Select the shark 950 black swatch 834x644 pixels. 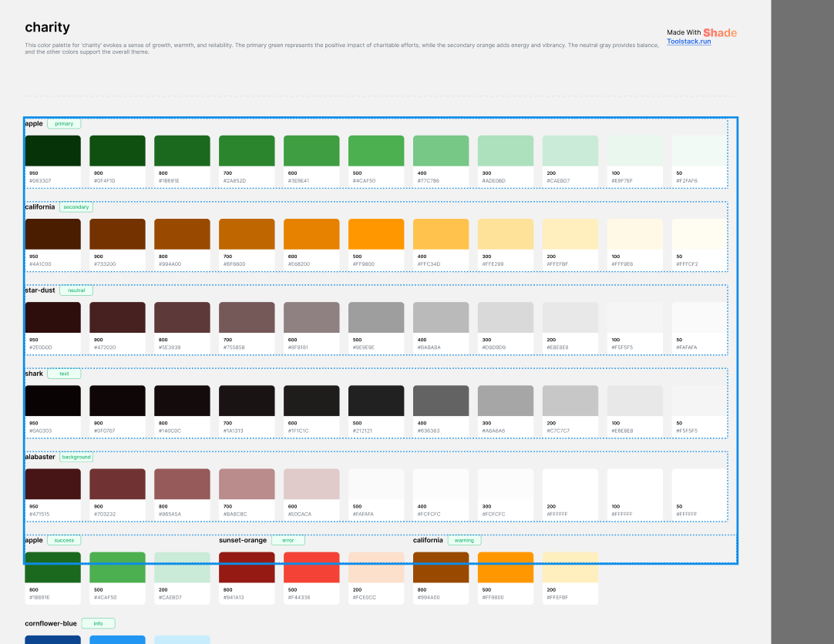point(52,401)
